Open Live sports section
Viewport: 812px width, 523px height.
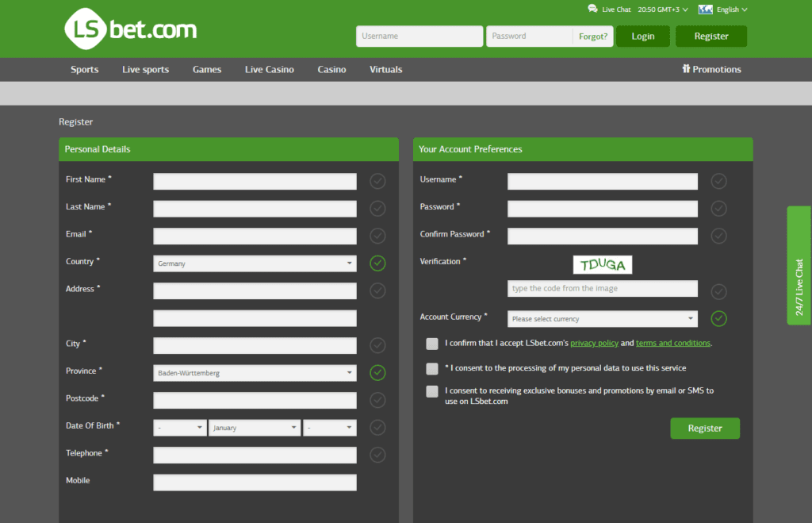point(146,70)
